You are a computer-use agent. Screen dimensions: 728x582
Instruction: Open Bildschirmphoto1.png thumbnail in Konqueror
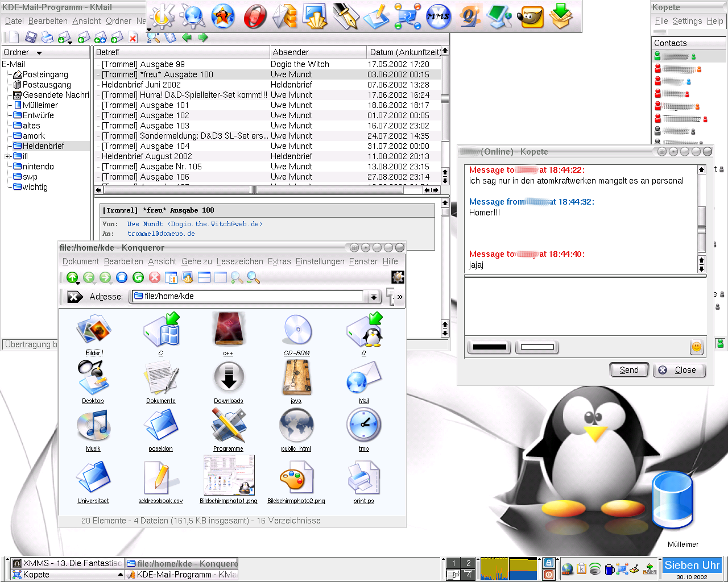(229, 479)
